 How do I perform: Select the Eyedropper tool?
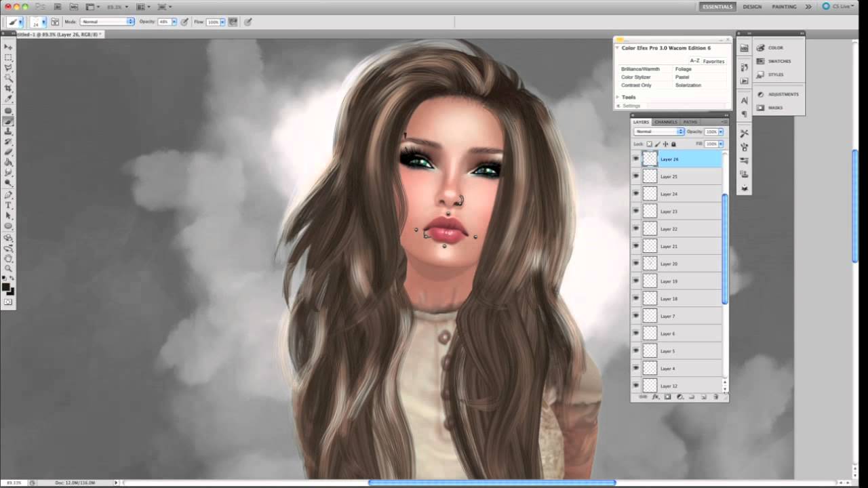[8, 99]
